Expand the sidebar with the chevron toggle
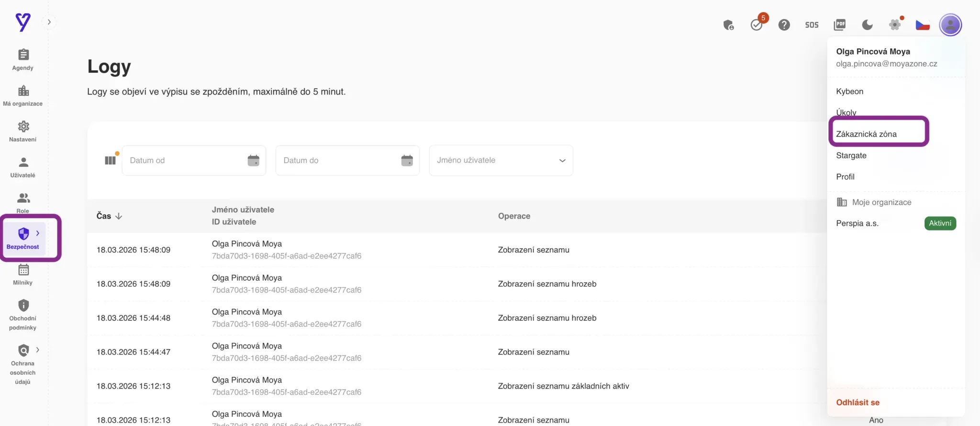980x426 pixels. coord(49,22)
